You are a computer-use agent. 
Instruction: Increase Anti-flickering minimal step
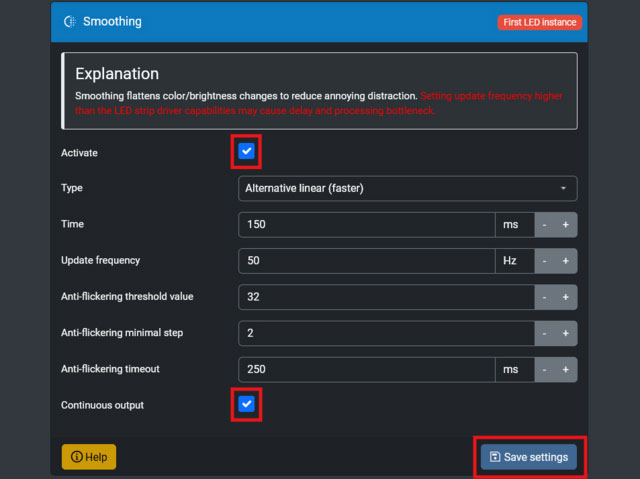(566, 333)
